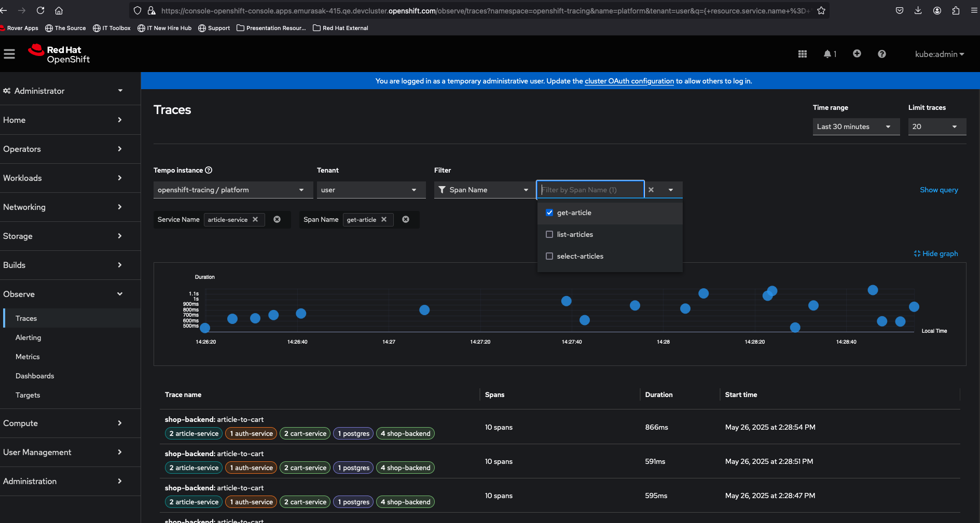Remove the get-article span chip
This screenshot has width=980, height=523.
click(384, 220)
